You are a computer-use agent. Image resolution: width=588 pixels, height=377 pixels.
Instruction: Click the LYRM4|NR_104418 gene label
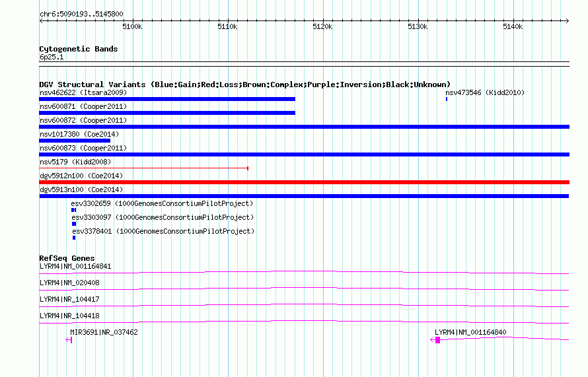[69, 316]
